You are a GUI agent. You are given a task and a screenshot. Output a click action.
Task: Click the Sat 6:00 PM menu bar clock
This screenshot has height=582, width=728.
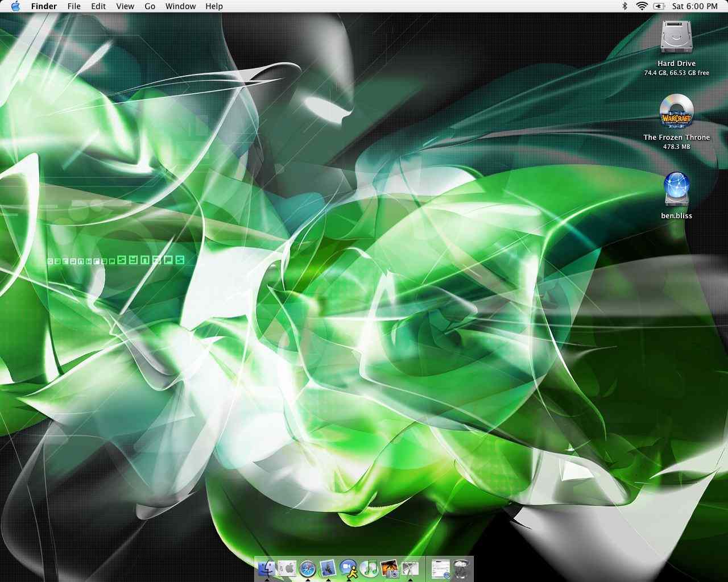tap(694, 6)
